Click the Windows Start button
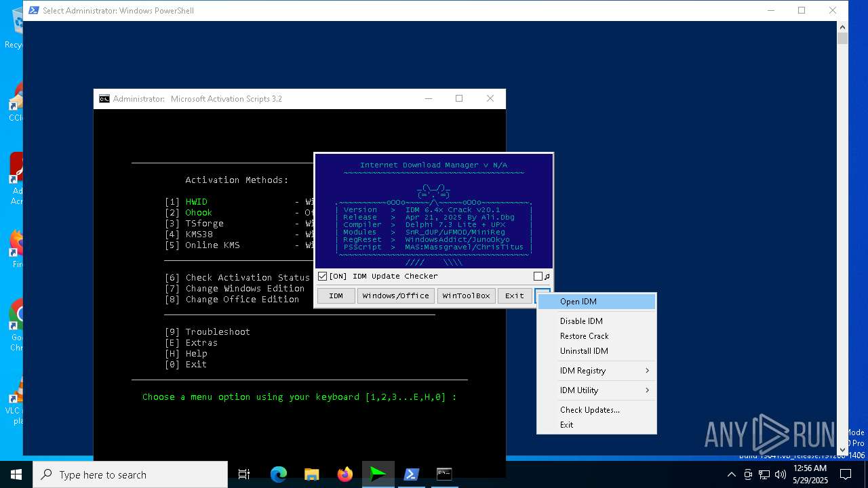 tap(16, 474)
